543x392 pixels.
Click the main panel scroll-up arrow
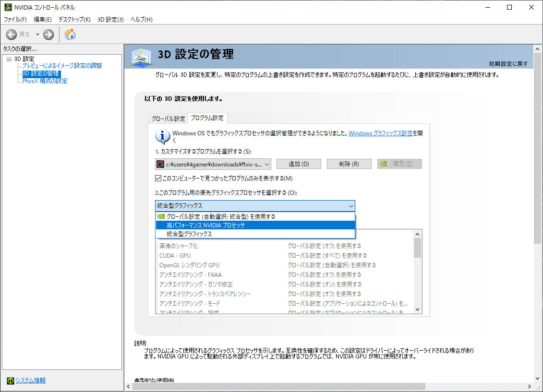tap(537, 49)
